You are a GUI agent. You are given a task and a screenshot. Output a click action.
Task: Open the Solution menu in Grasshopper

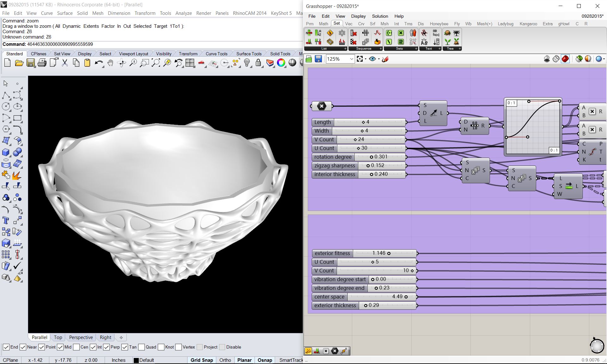(x=380, y=16)
